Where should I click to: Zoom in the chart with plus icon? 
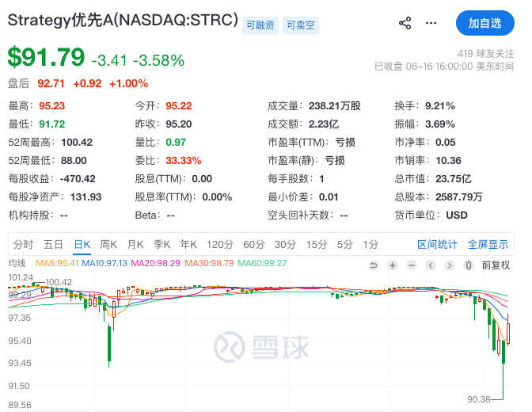[393, 265]
